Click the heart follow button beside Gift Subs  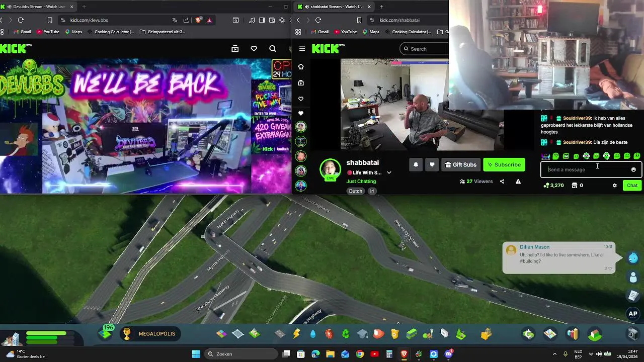(x=432, y=164)
